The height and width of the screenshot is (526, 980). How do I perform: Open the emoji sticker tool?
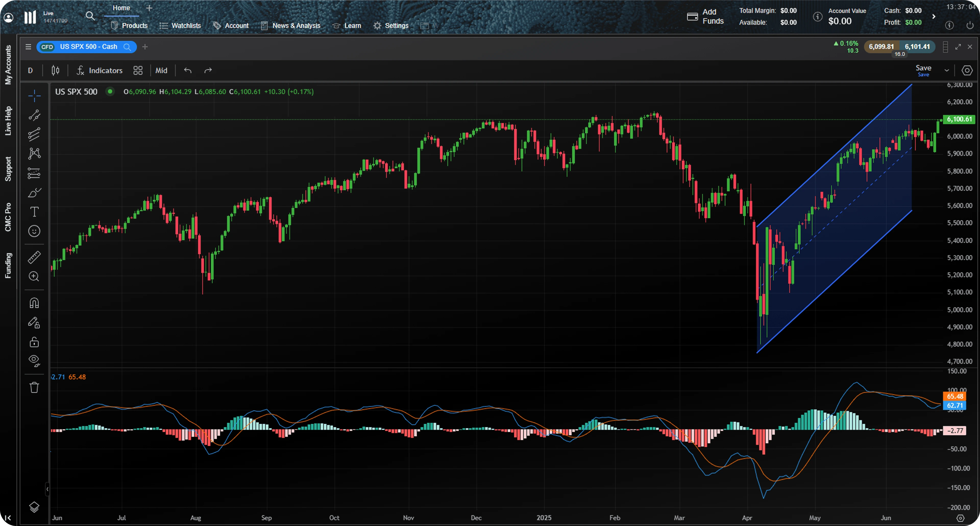34,231
